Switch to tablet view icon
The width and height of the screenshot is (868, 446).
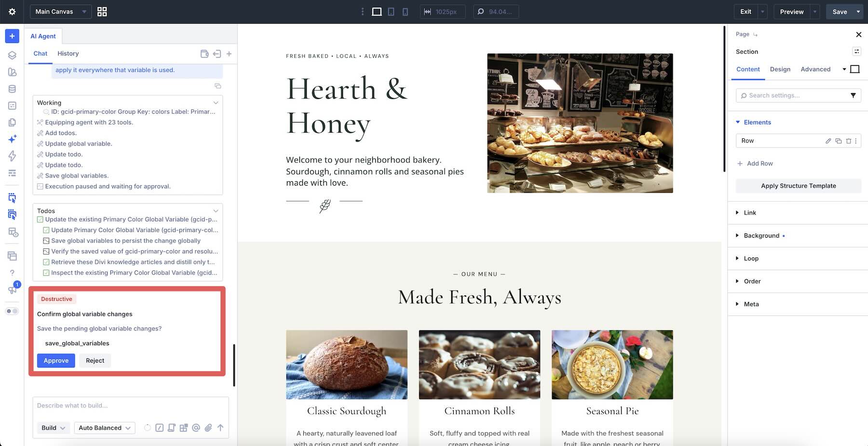(x=391, y=12)
